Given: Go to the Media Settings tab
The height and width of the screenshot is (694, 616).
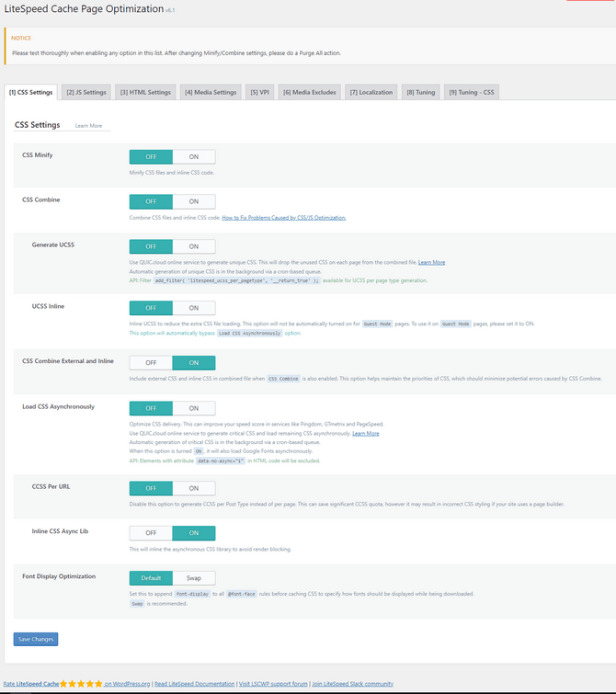Looking at the screenshot, I should click(x=212, y=92).
